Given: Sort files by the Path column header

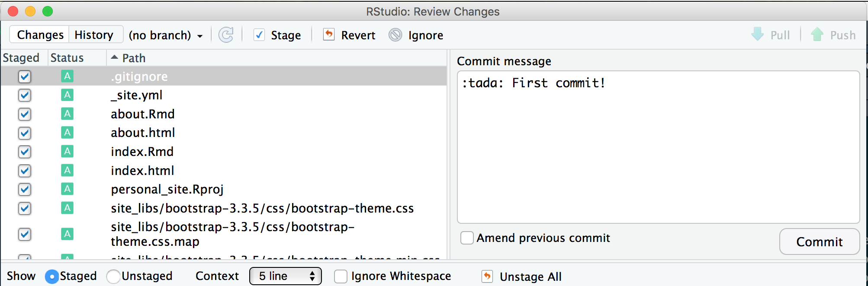Looking at the screenshot, I should click(x=134, y=58).
